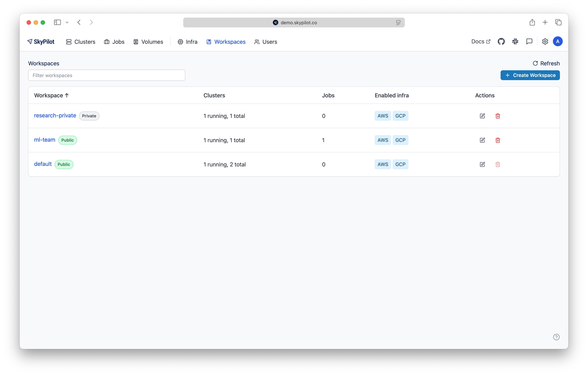Click the Public badge on ml-team
The height and width of the screenshot is (375, 588).
(67, 140)
